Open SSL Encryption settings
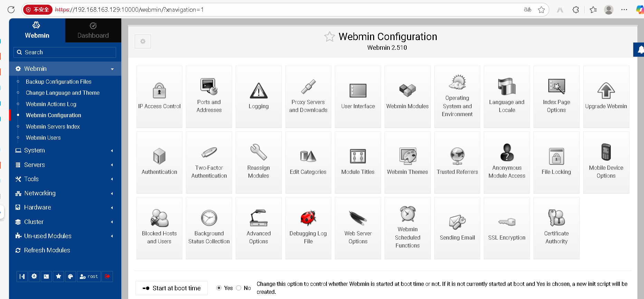 507,228
